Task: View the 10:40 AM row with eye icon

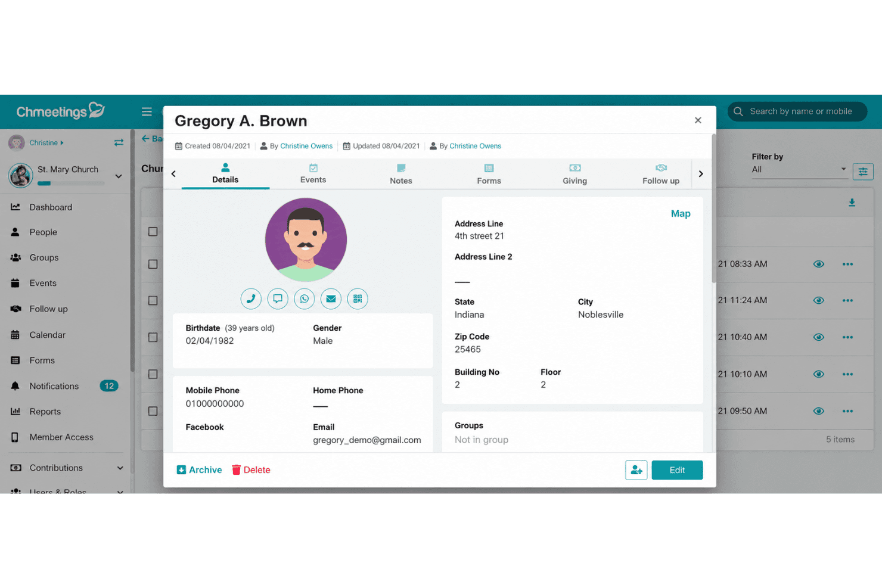Action: 819,337
